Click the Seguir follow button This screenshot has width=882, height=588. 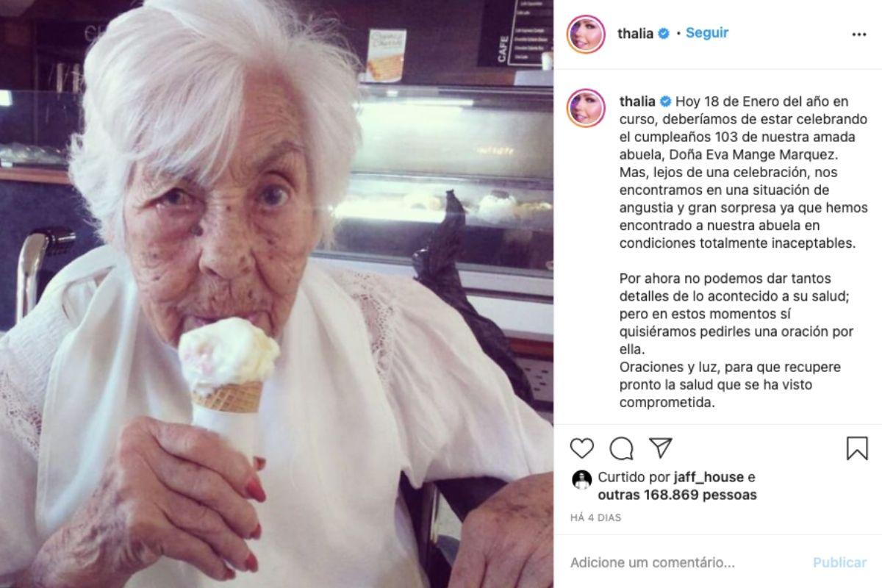point(707,33)
